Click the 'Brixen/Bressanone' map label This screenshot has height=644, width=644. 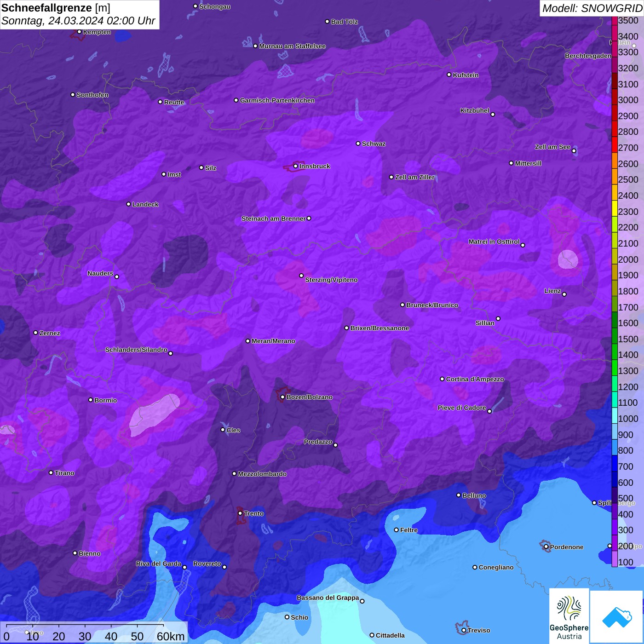coord(379,328)
